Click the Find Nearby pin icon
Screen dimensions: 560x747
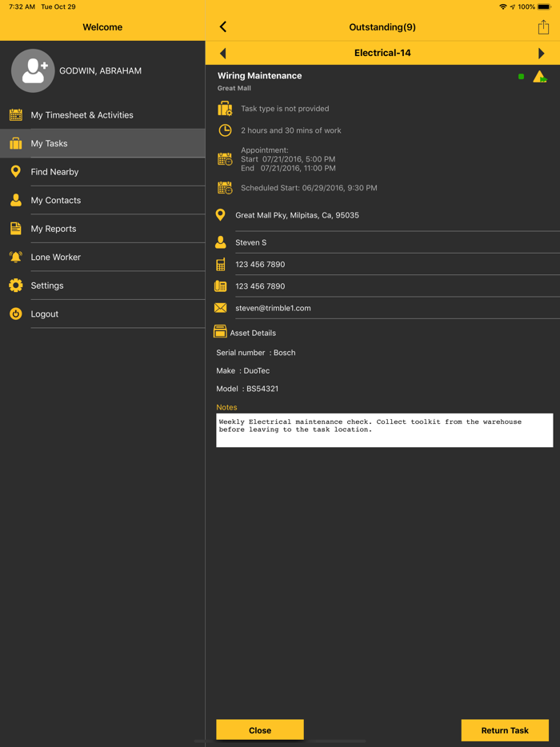(16, 171)
